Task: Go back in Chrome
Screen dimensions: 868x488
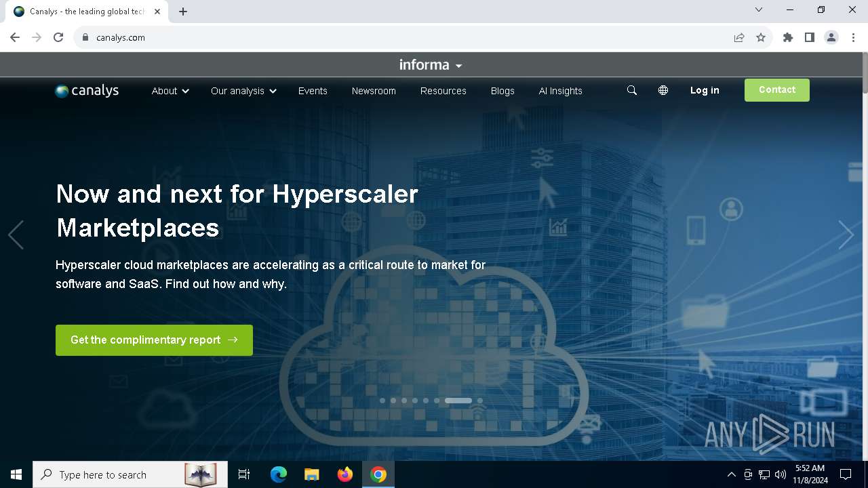Action: (15, 37)
